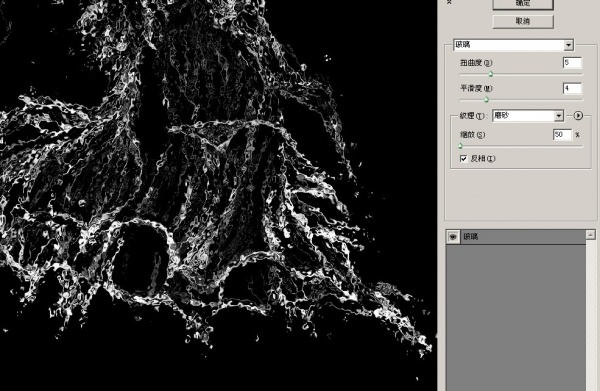
Task: Click the 缩放 scaling slider handle
Action: [x=460, y=146]
